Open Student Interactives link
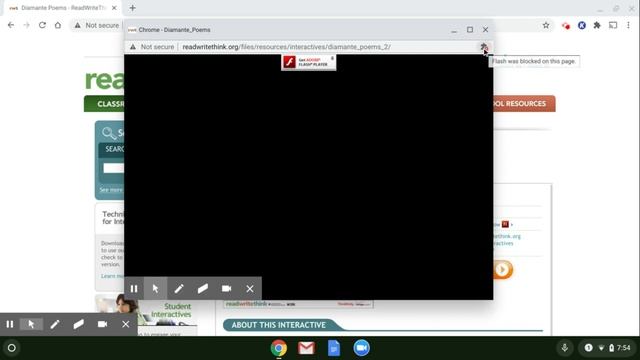Image resolution: width=640 pixels, height=360 pixels. (x=171, y=310)
